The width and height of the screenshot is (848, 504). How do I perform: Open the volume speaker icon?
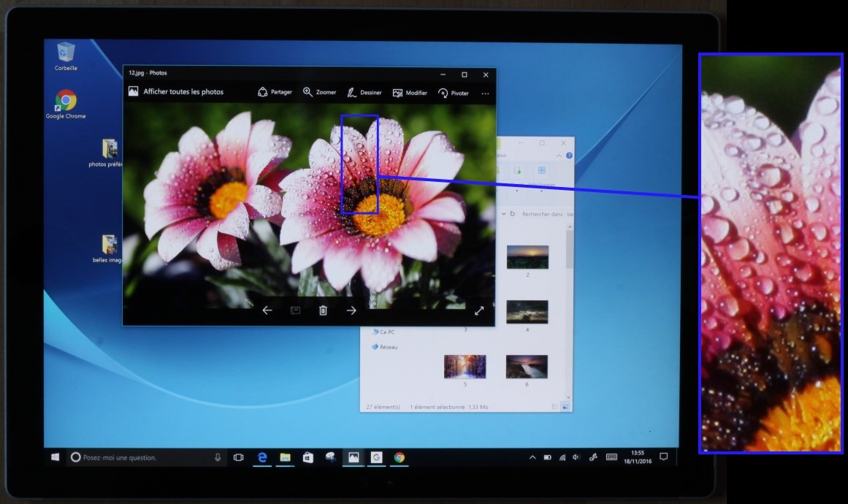pyautogui.click(x=576, y=457)
